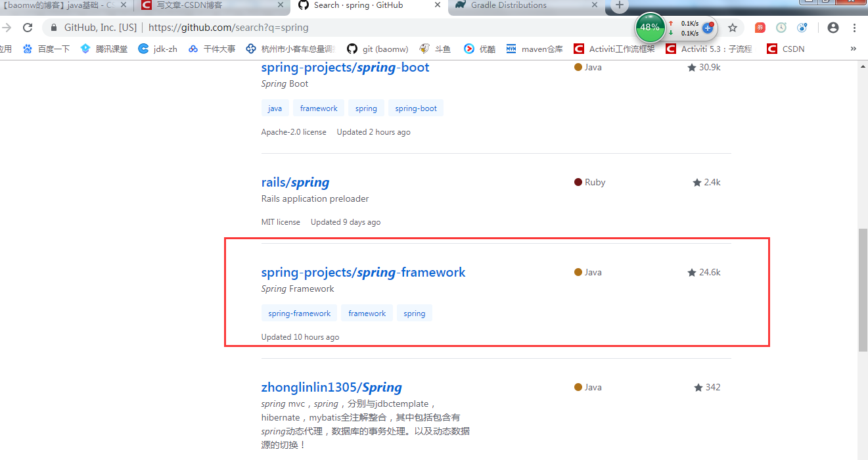View the 24.6k stargazers of spring-framework
The image size is (868, 460).
[x=704, y=272]
